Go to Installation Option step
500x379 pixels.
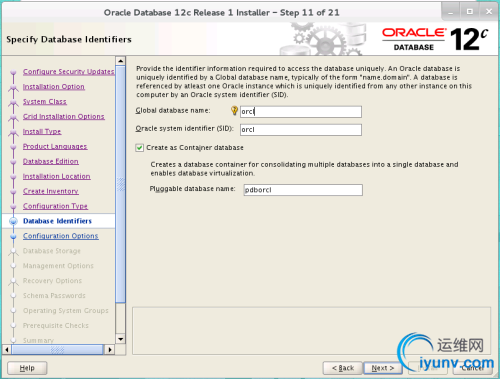(x=54, y=87)
